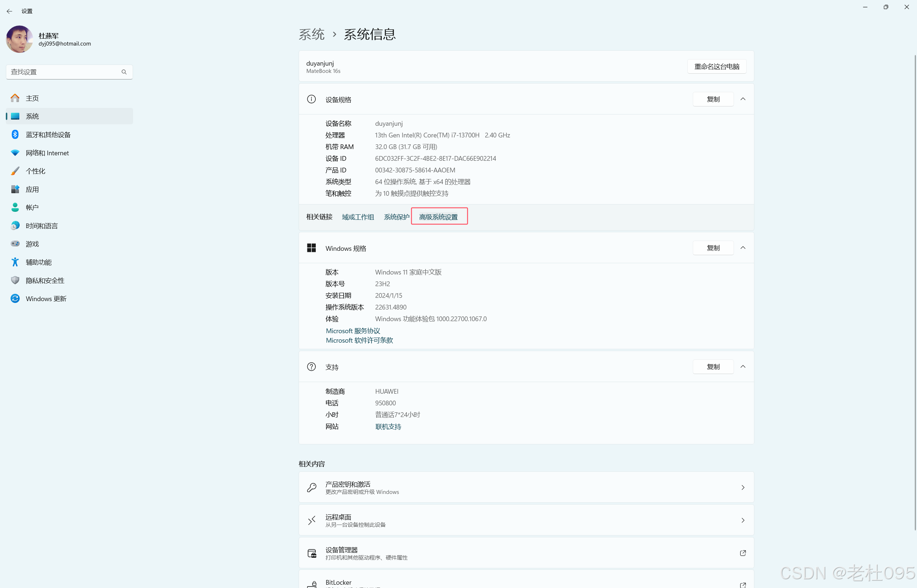Collapse the Windows 规格 section chevron
The image size is (917, 588).
tap(742, 248)
